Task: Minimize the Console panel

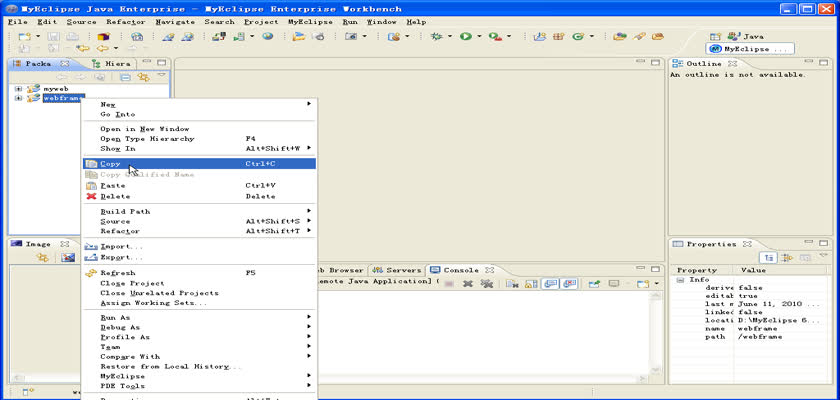Action: (641, 269)
